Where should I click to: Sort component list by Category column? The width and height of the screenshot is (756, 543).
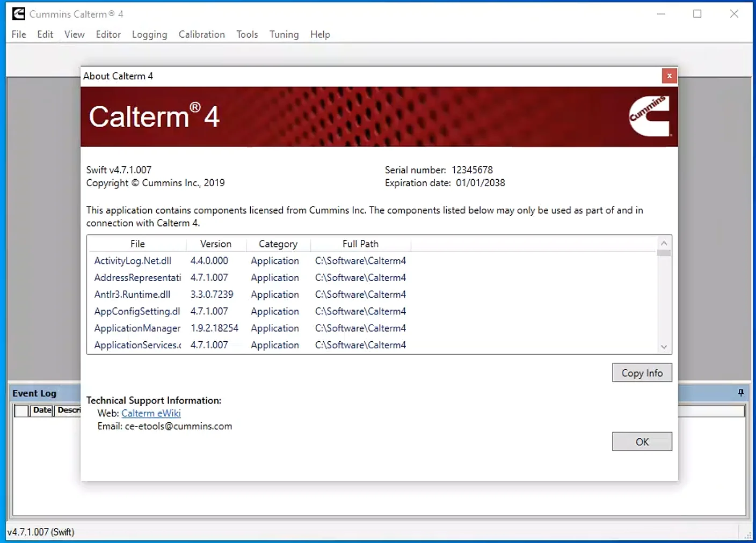278,244
